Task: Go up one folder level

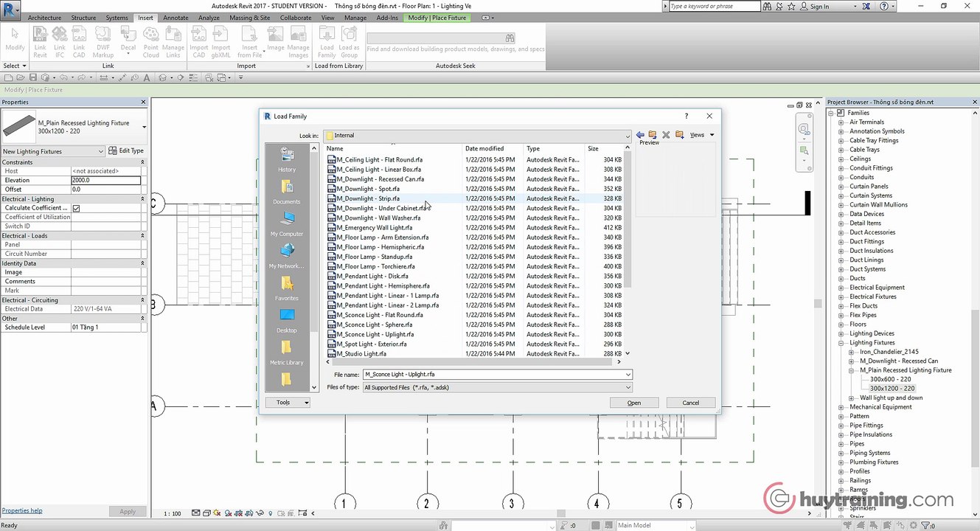Action: pyautogui.click(x=653, y=135)
